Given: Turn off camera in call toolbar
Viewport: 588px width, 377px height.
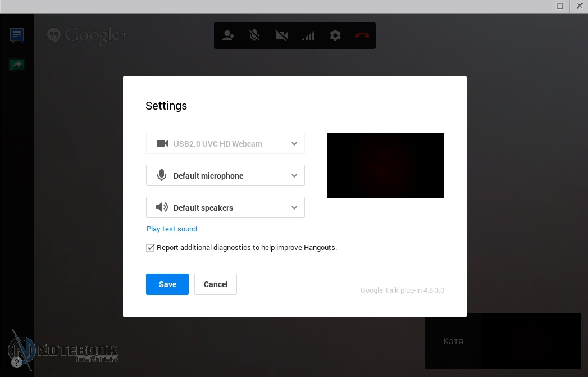Looking at the screenshot, I should [x=281, y=35].
